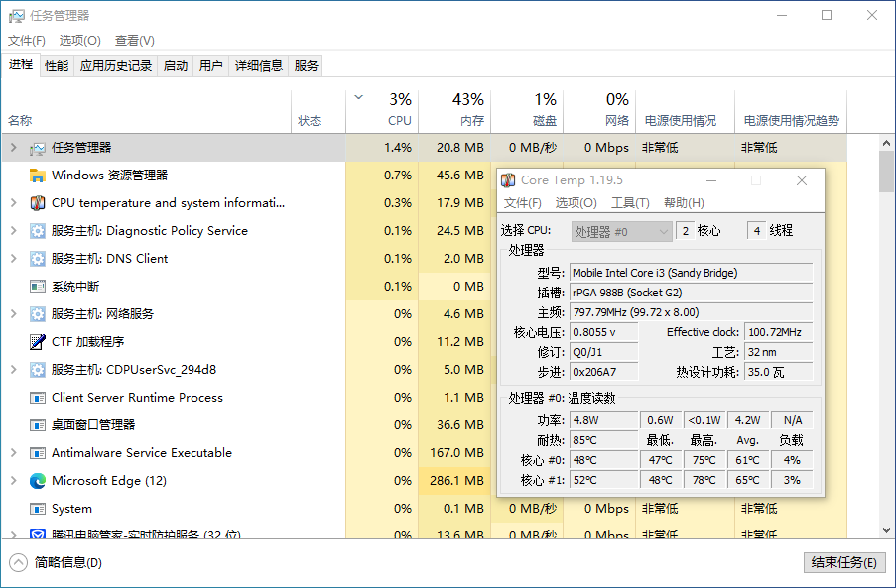Expand the 任务管理器 process row
The height and width of the screenshot is (588, 896).
point(14,148)
